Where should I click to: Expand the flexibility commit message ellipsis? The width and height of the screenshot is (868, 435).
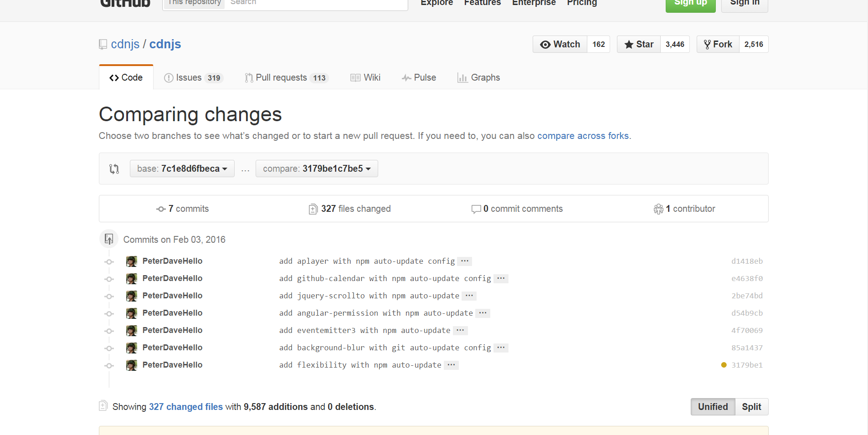tap(451, 365)
